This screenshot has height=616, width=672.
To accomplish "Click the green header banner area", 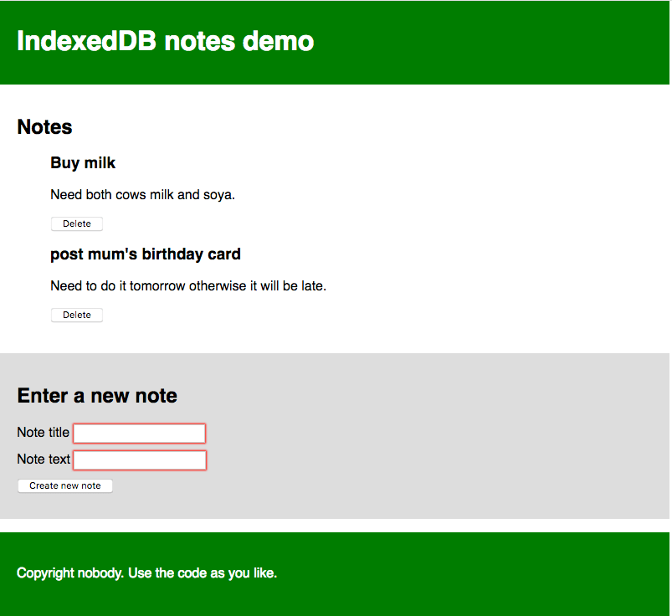I will [x=502, y=42].
